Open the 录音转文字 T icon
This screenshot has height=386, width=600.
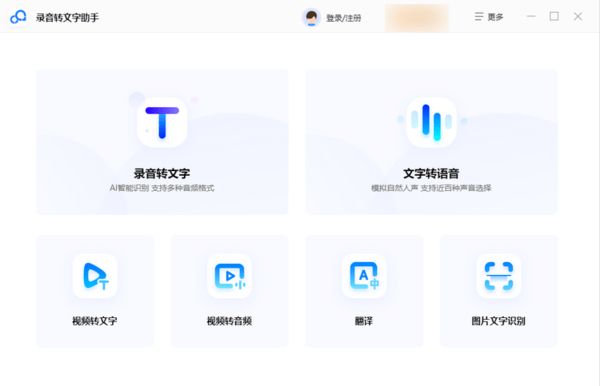click(162, 122)
